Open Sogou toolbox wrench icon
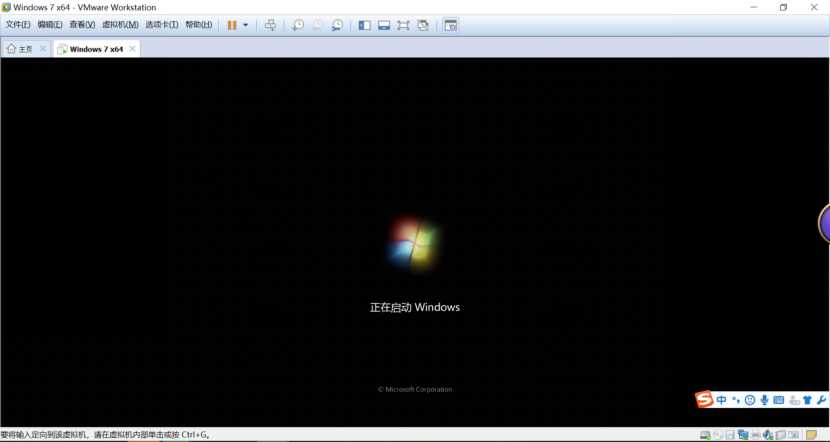This screenshot has width=830, height=442. coord(822,400)
